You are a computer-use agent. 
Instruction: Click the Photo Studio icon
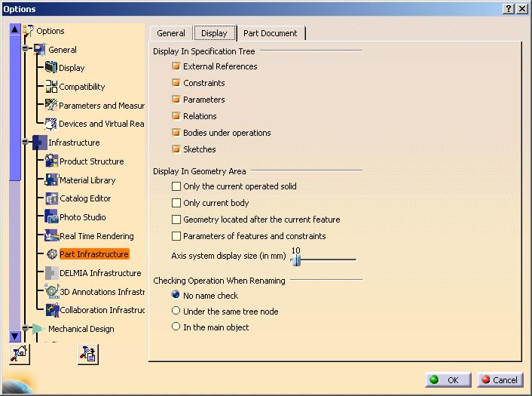click(51, 216)
